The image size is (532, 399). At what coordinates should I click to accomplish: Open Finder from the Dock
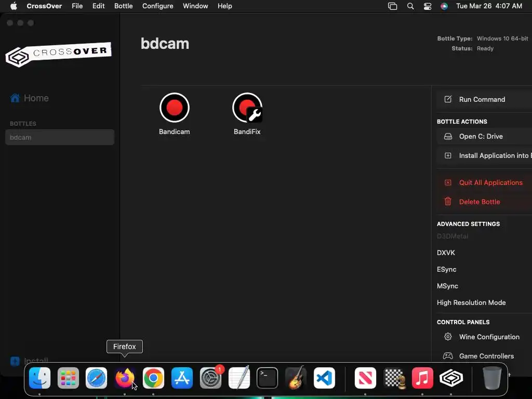[x=39, y=378]
